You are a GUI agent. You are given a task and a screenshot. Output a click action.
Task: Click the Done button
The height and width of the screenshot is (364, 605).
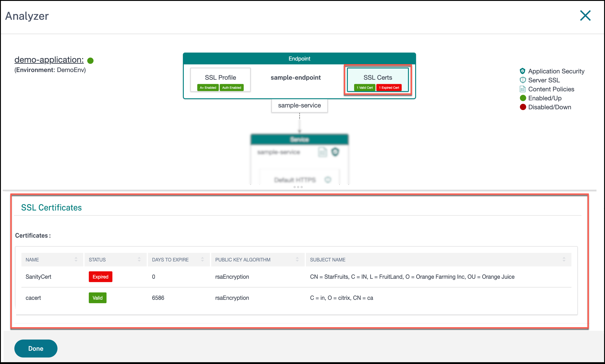(x=36, y=348)
